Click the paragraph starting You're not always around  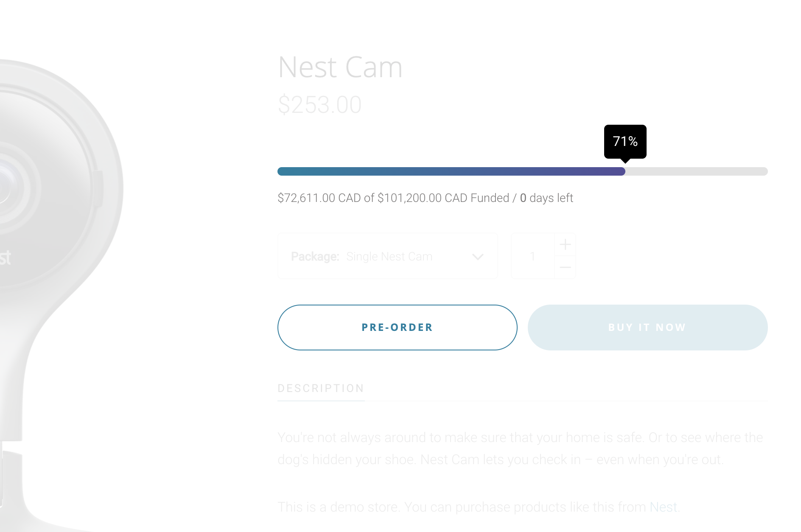520,448
